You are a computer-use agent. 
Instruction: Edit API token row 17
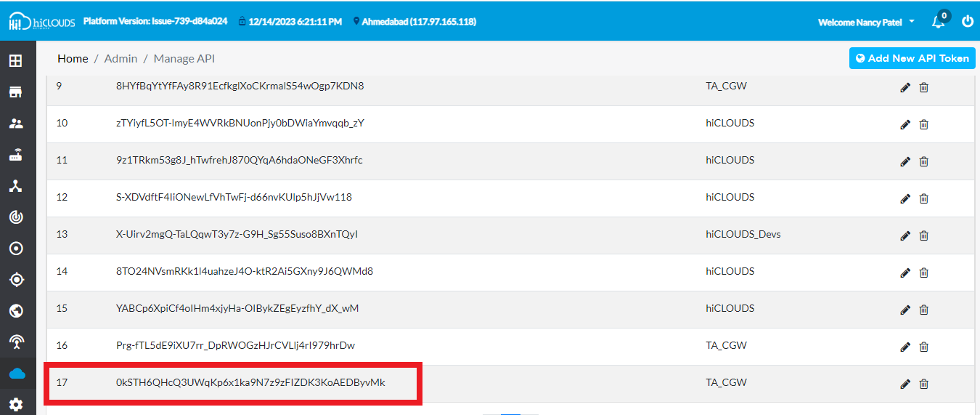click(x=905, y=384)
